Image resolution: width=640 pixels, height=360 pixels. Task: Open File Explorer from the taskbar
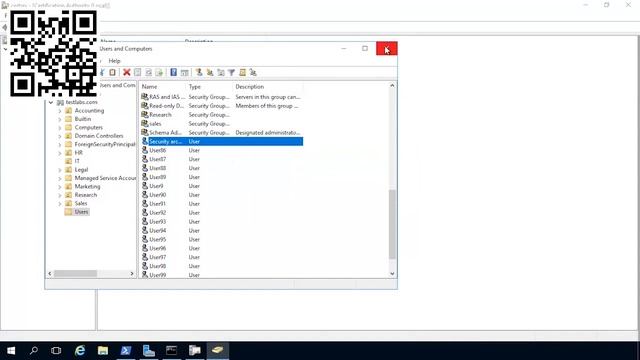(103, 351)
